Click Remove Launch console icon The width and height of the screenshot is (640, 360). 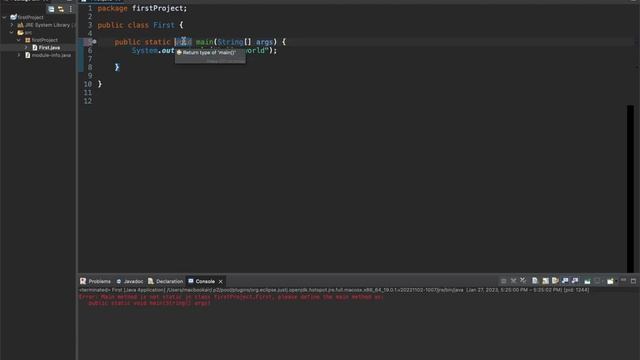point(513,281)
